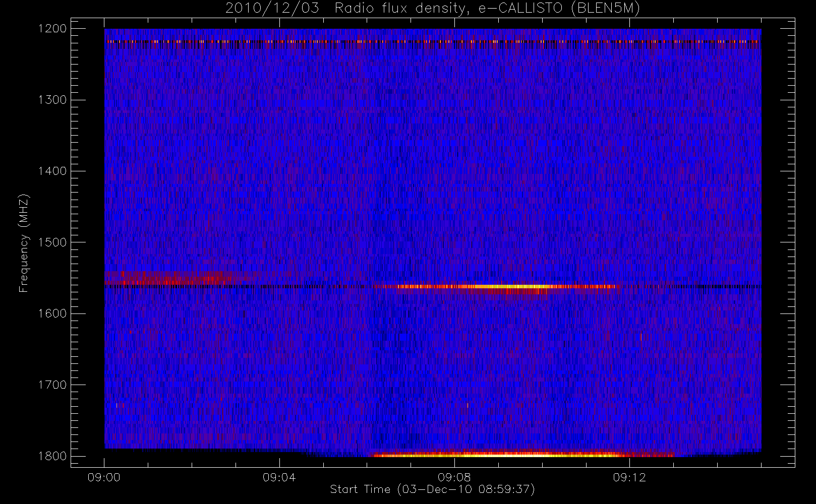Click the 1400 frequency axis label

pos(52,171)
